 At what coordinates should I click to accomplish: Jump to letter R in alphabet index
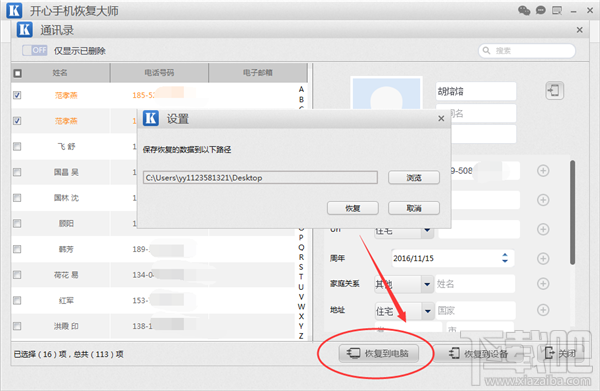click(301, 257)
